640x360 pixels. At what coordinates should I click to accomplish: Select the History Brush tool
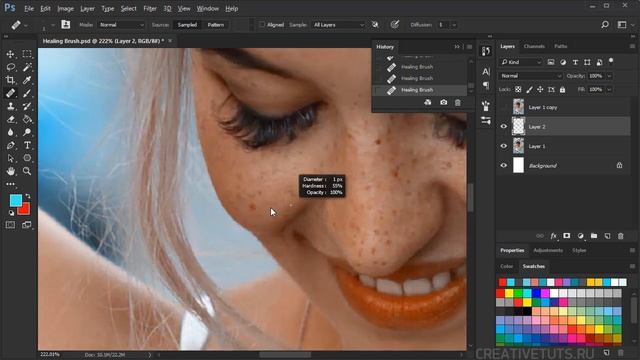pos(27,106)
